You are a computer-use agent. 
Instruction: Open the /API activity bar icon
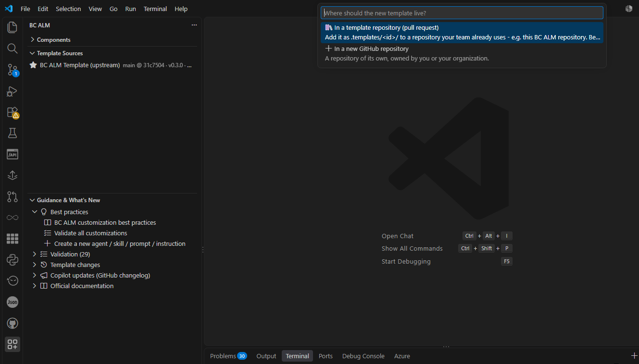(13, 154)
